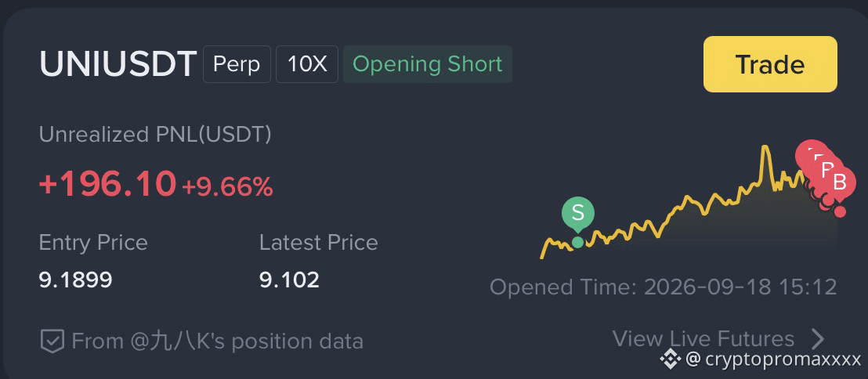Click the Opened Time timestamp
Image resolution: width=868 pixels, height=379 pixels.
664,287
